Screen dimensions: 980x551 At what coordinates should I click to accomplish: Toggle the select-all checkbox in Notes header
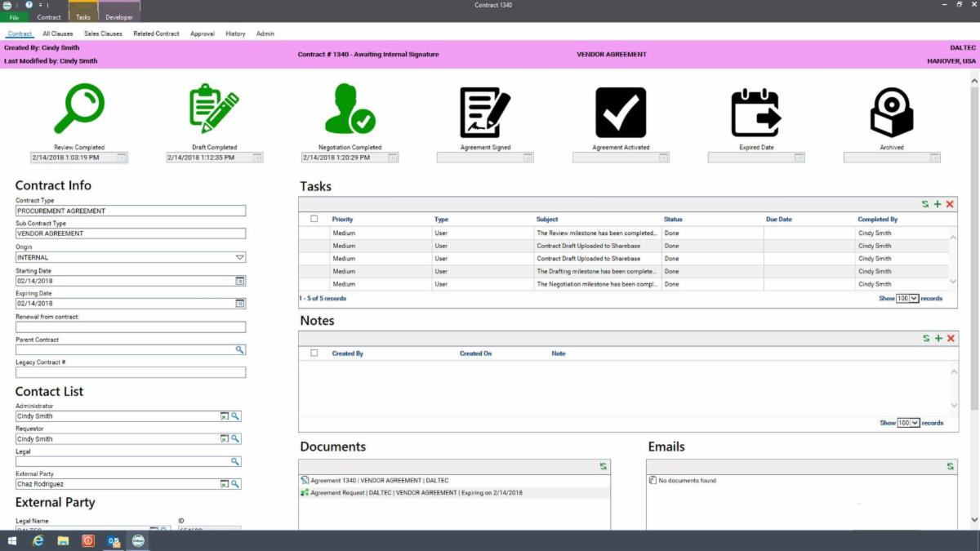314,353
